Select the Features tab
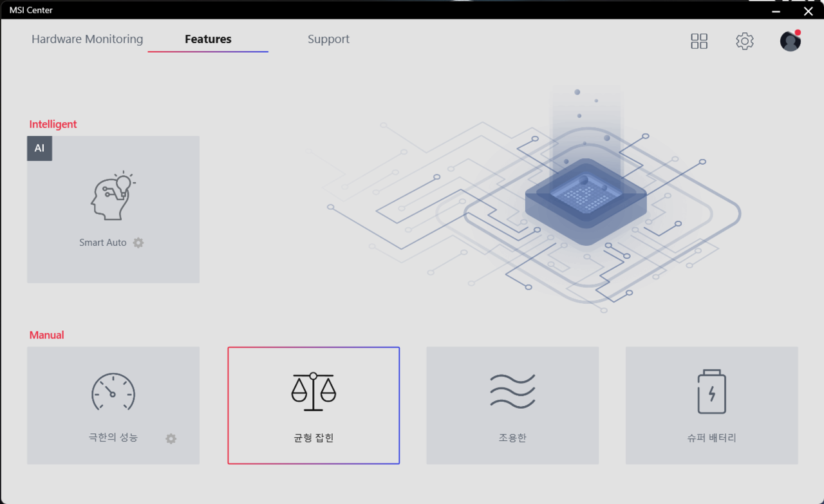Image resolution: width=824 pixels, height=504 pixels. (208, 39)
